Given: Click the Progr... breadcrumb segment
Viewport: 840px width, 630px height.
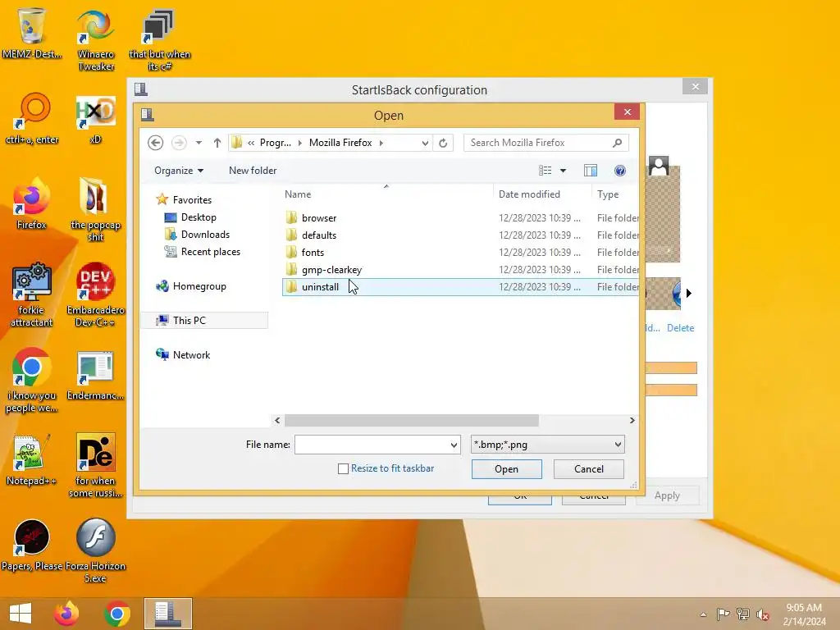Looking at the screenshot, I should (276, 143).
